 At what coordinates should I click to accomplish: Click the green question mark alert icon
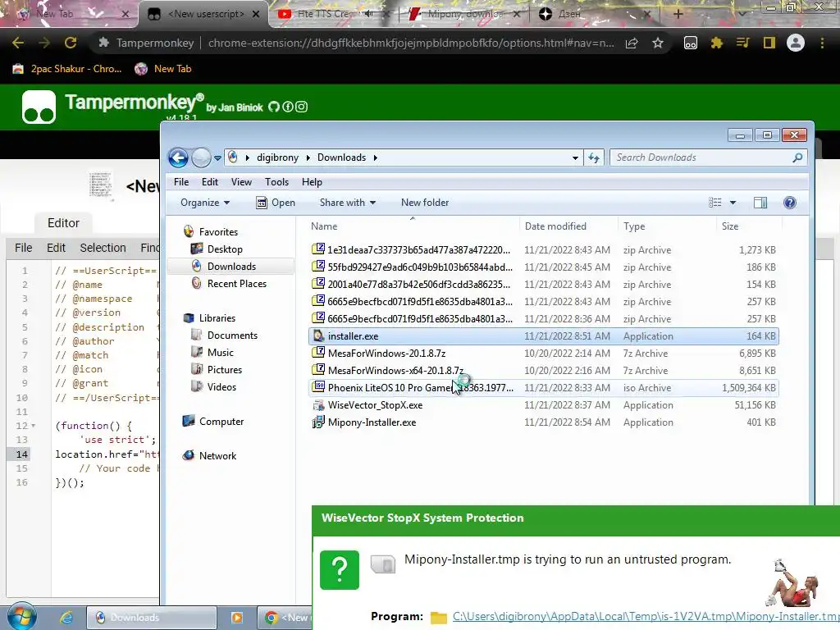pyautogui.click(x=340, y=570)
